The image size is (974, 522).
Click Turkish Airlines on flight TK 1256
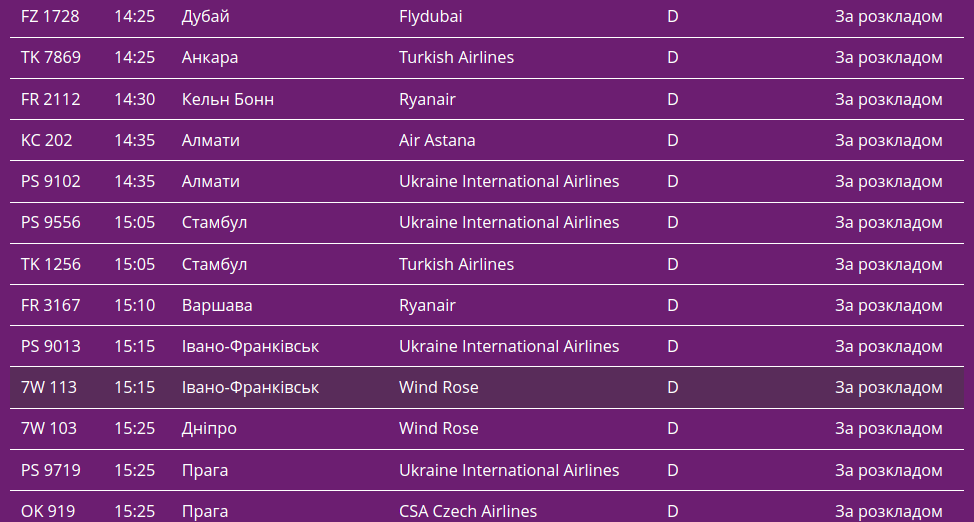456,264
